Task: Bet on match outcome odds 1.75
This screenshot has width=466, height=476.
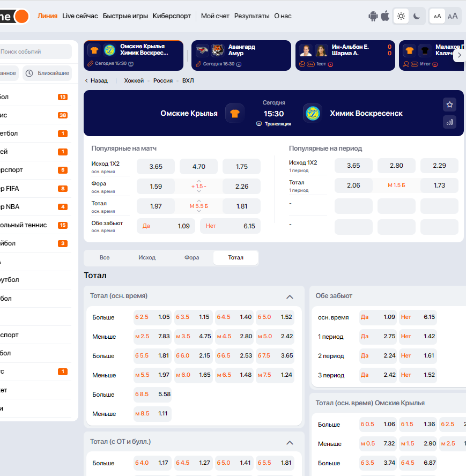Action: 241,166
